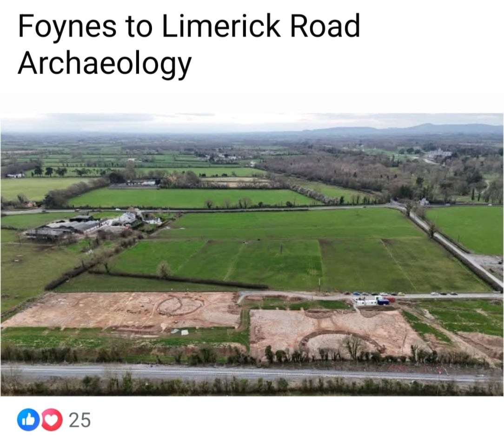The image size is (504, 439).
Task: Click the word Archaeology in the title
Action: coord(105,63)
